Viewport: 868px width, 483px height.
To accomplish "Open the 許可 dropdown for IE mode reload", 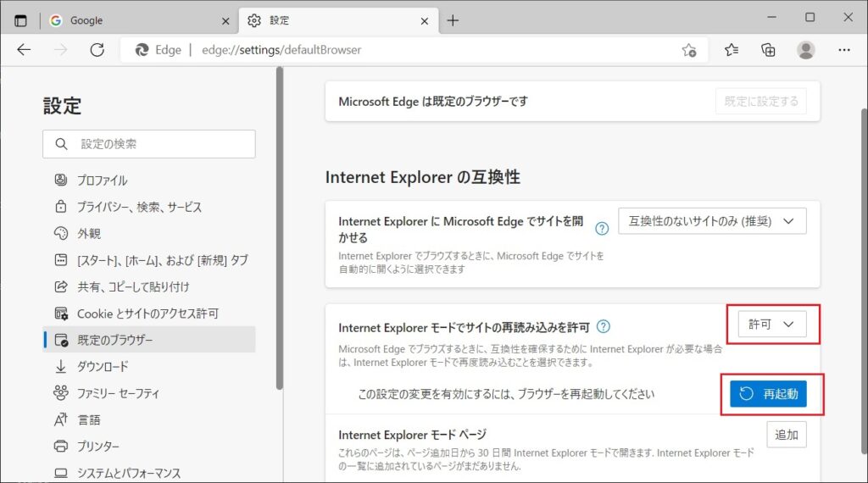I will coord(772,325).
